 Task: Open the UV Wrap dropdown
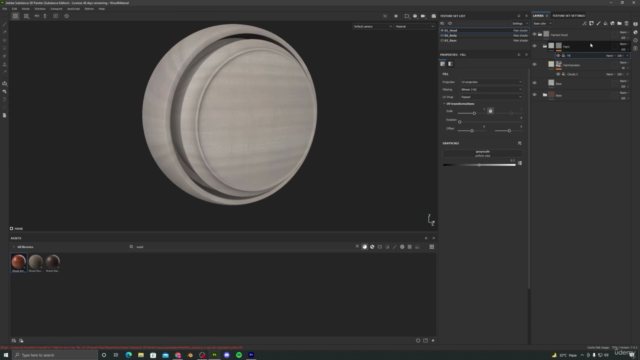[x=491, y=97]
